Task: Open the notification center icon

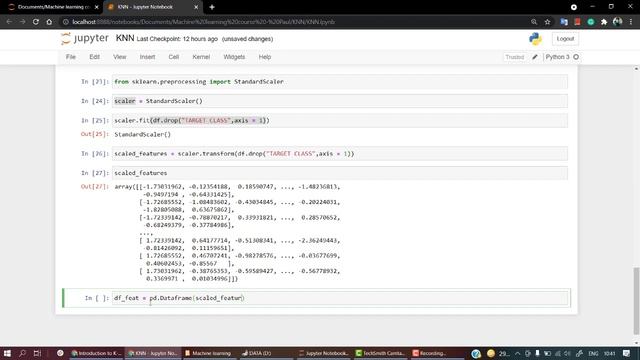Action: 627,353
